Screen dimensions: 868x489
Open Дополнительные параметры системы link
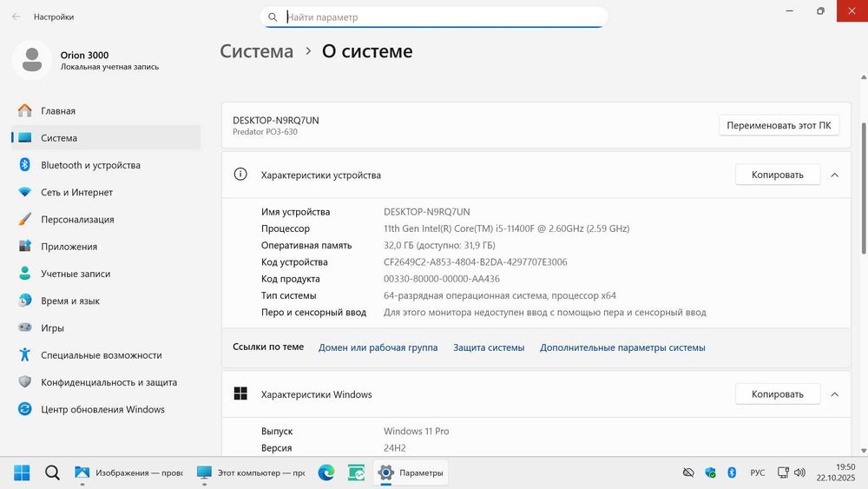pyautogui.click(x=622, y=347)
